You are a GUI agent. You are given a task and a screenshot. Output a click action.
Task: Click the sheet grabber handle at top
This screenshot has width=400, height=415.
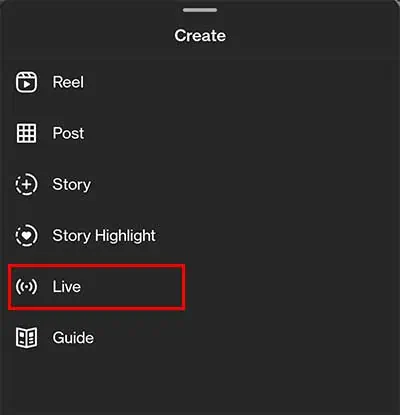pos(200,10)
